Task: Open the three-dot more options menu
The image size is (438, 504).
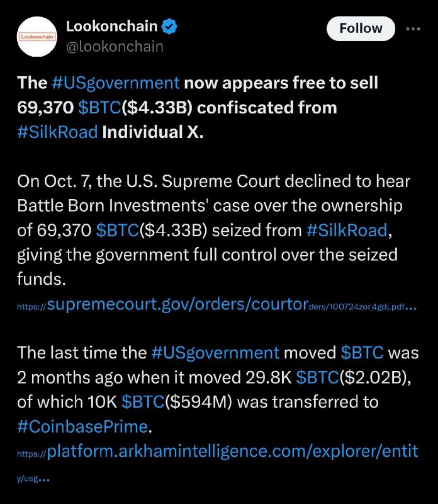Action: (x=413, y=29)
